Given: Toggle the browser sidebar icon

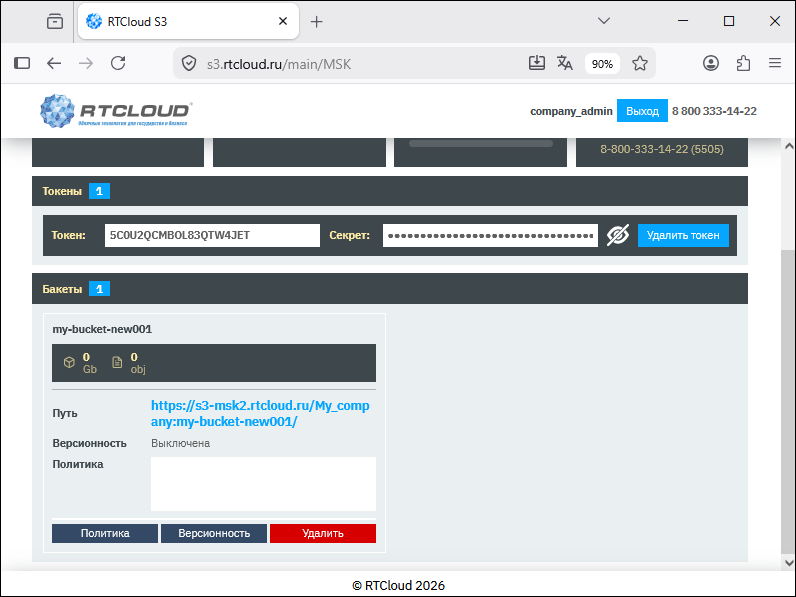Looking at the screenshot, I should 22,63.
